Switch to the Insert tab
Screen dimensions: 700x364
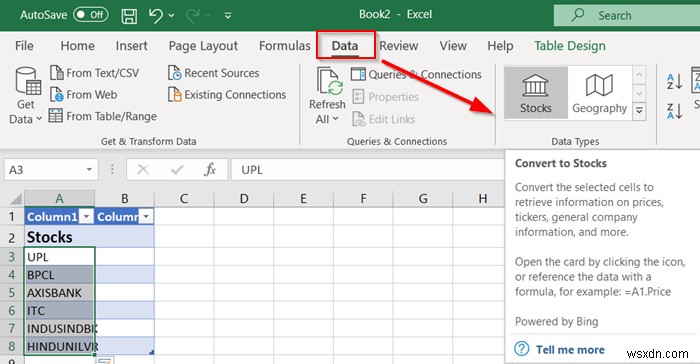[x=131, y=46]
